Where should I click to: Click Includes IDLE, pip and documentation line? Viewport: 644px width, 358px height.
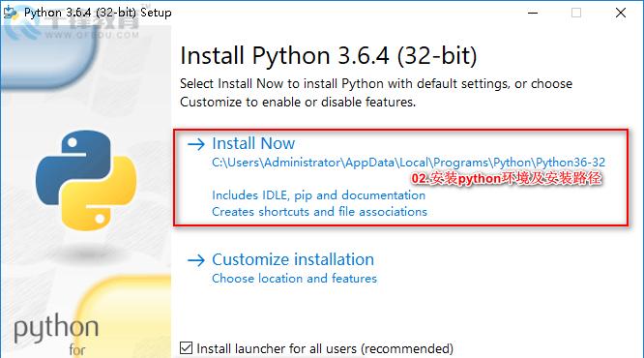pyautogui.click(x=319, y=195)
